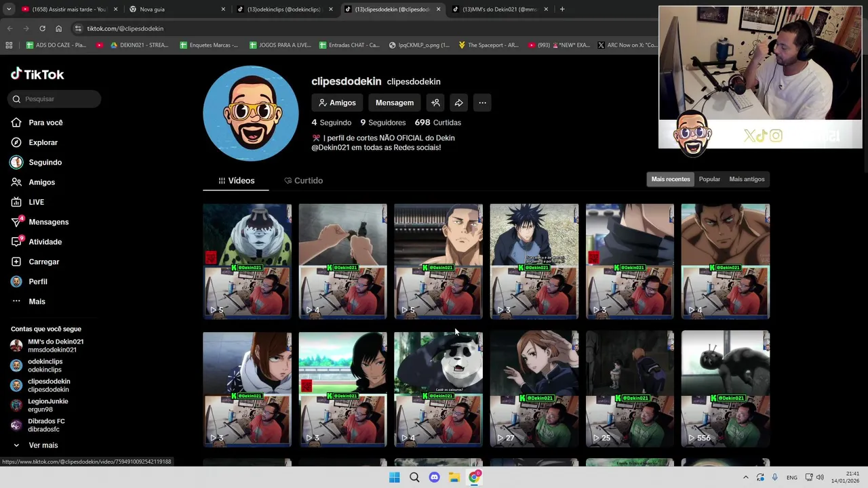
Task: Open the video with 25 views
Action: point(630,388)
